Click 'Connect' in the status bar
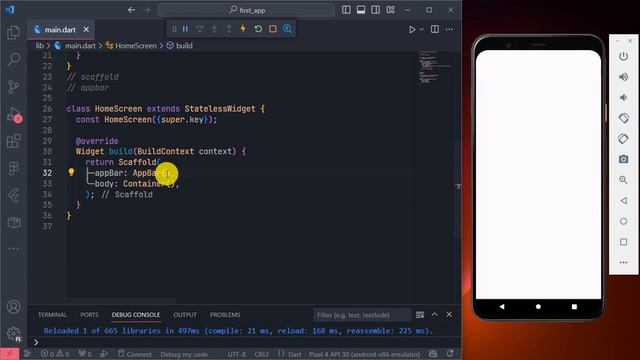 click(x=135, y=354)
